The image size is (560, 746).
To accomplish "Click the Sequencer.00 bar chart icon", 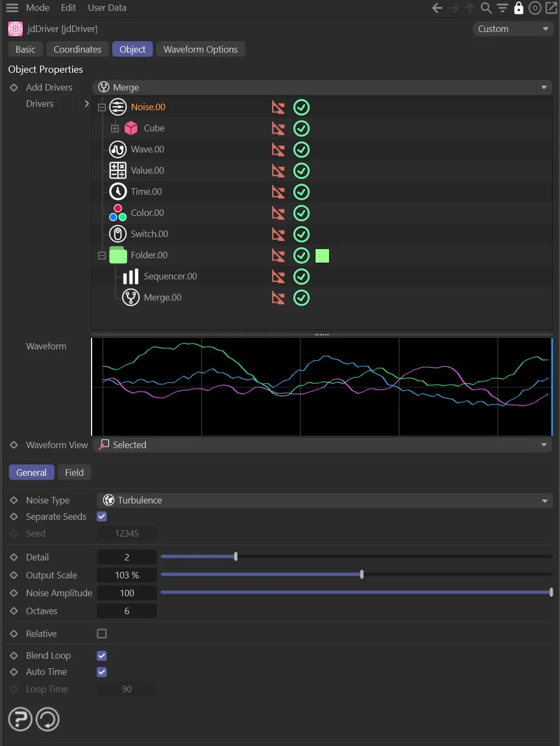I will point(130,276).
